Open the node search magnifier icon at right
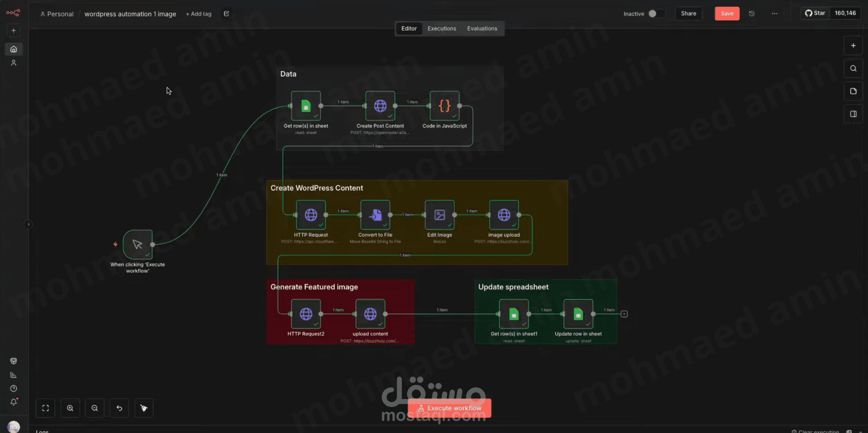This screenshot has height=433, width=868. click(x=853, y=68)
